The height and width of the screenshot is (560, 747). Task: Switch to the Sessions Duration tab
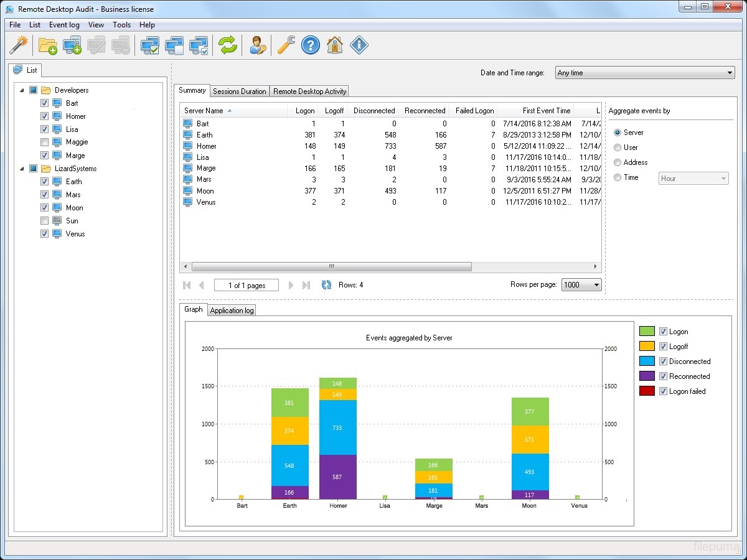[240, 91]
